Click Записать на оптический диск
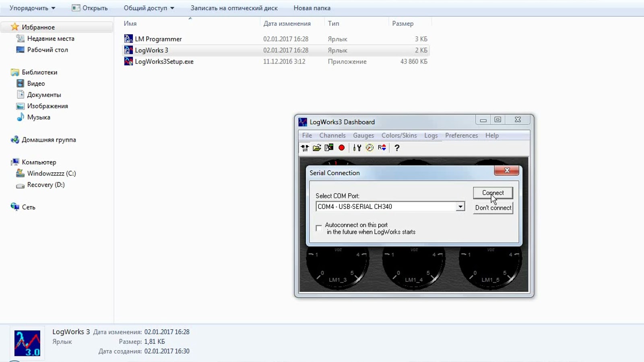 (x=234, y=8)
